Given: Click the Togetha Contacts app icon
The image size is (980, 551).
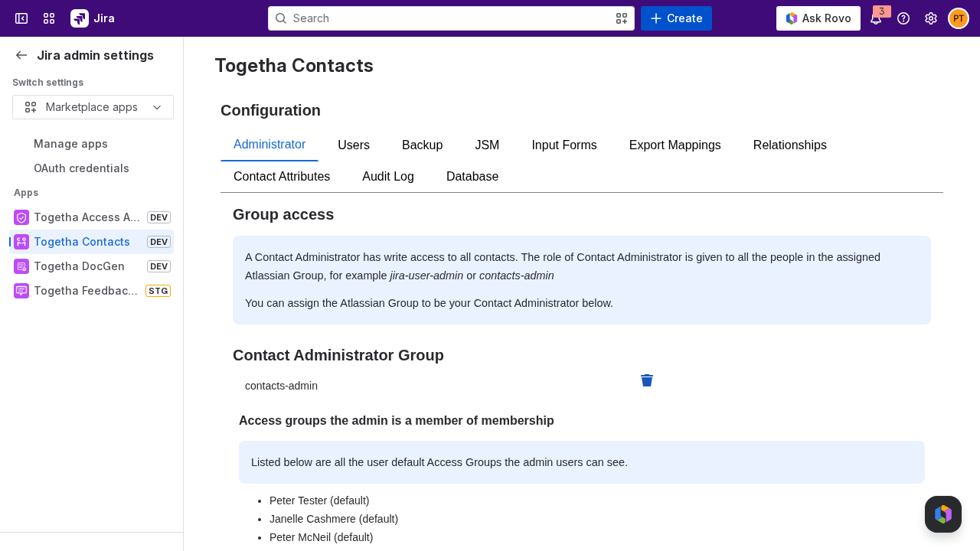Looking at the screenshot, I should (x=21, y=242).
